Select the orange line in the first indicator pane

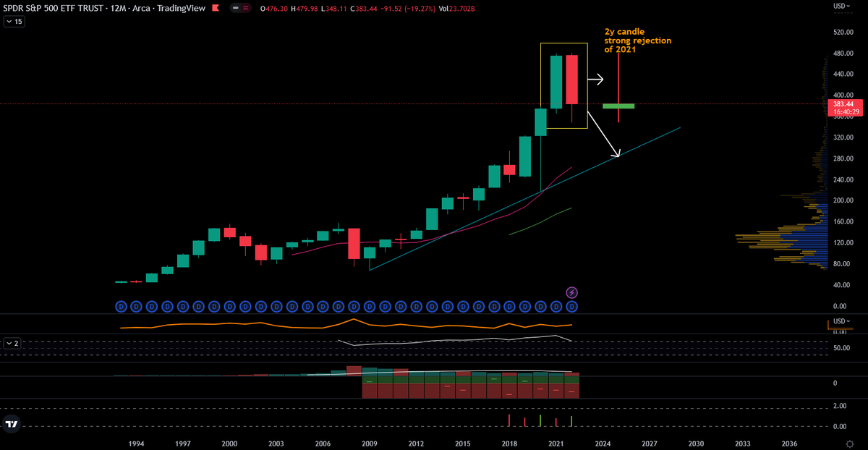point(347,324)
